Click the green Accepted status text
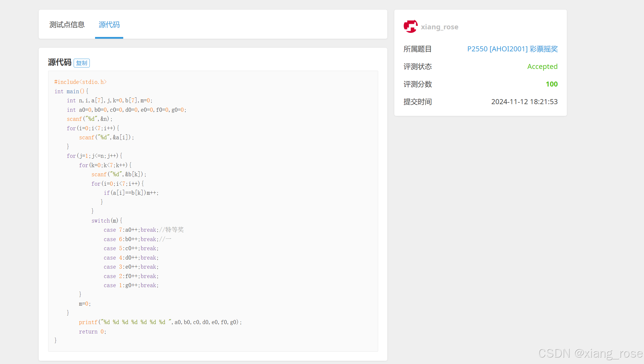The width and height of the screenshot is (644, 364). coord(542,67)
